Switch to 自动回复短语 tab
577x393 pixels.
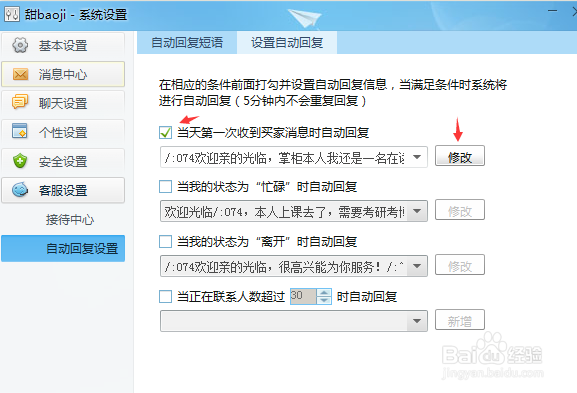click(x=187, y=43)
